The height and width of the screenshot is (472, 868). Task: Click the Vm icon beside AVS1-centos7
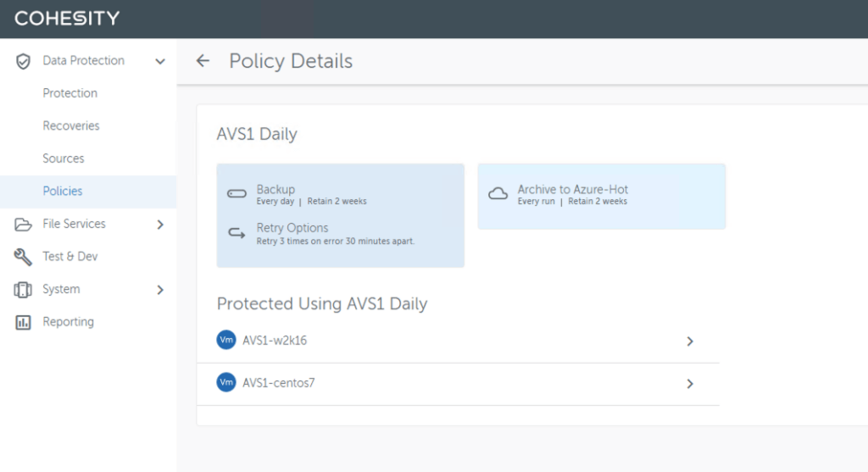point(226,383)
